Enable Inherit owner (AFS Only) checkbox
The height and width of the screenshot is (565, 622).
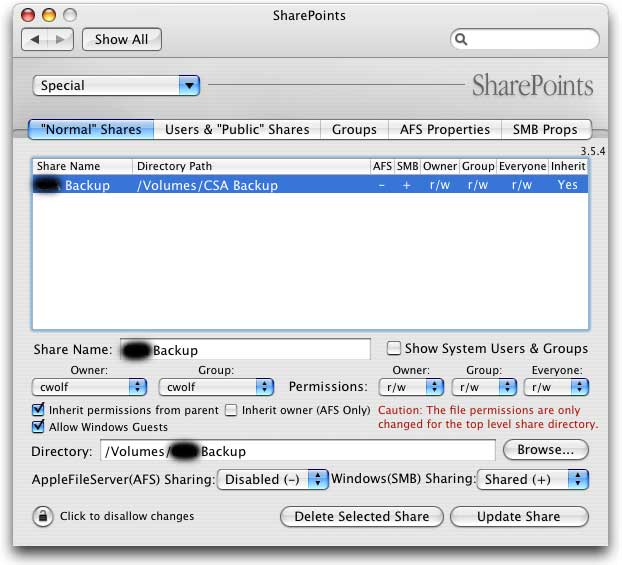[x=231, y=410]
